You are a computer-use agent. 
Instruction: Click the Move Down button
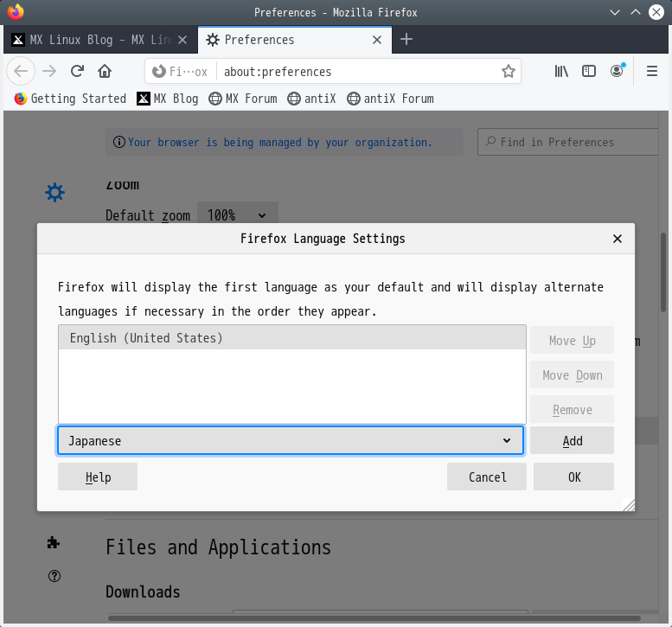573,375
